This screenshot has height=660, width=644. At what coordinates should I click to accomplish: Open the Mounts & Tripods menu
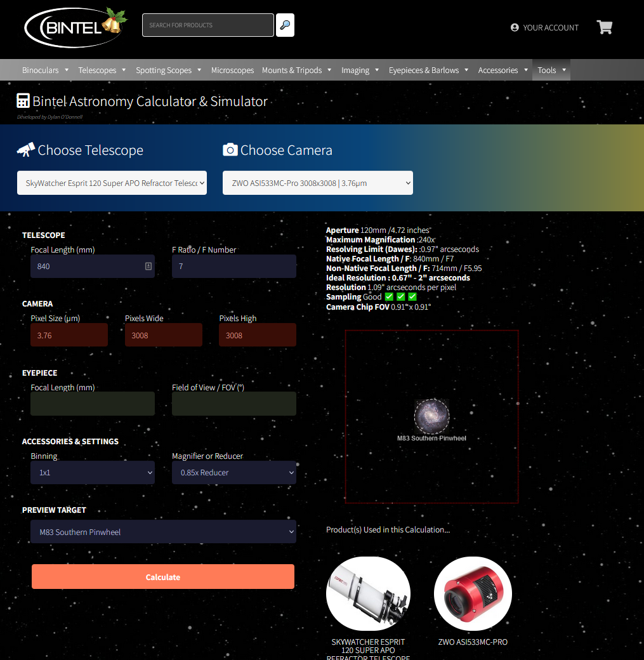click(292, 70)
